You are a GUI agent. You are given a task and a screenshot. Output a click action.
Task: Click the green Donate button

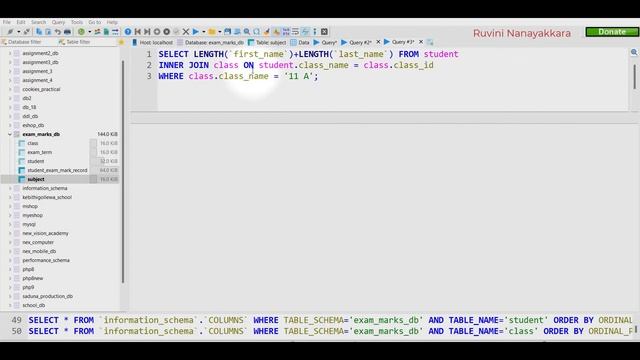(611, 32)
